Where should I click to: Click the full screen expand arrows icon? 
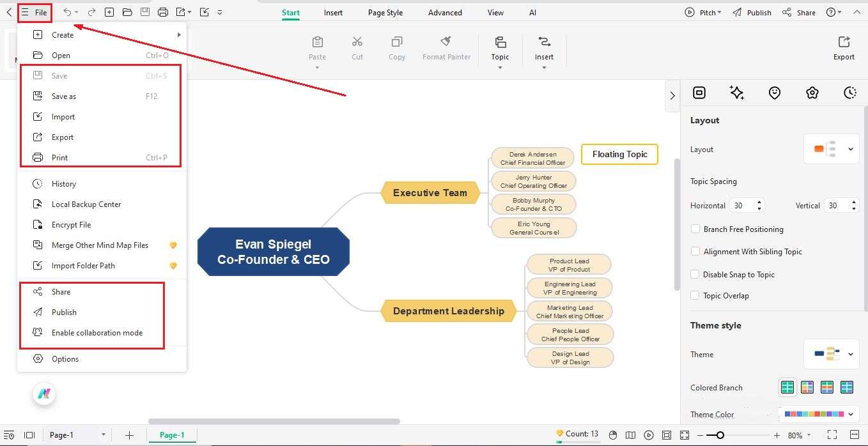[x=685, y=435]
